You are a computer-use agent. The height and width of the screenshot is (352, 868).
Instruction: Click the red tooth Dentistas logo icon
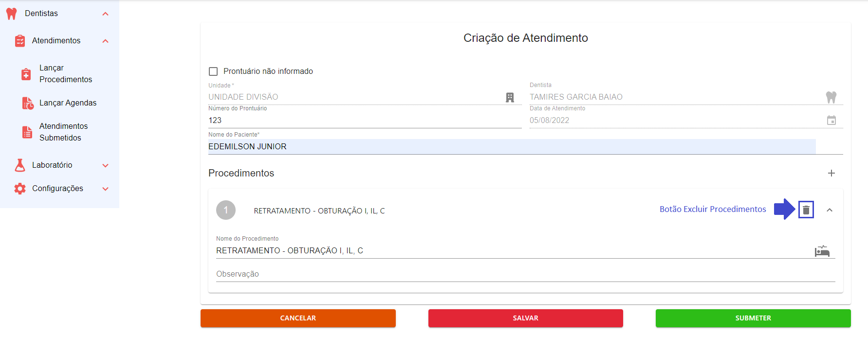click(12, 14)
